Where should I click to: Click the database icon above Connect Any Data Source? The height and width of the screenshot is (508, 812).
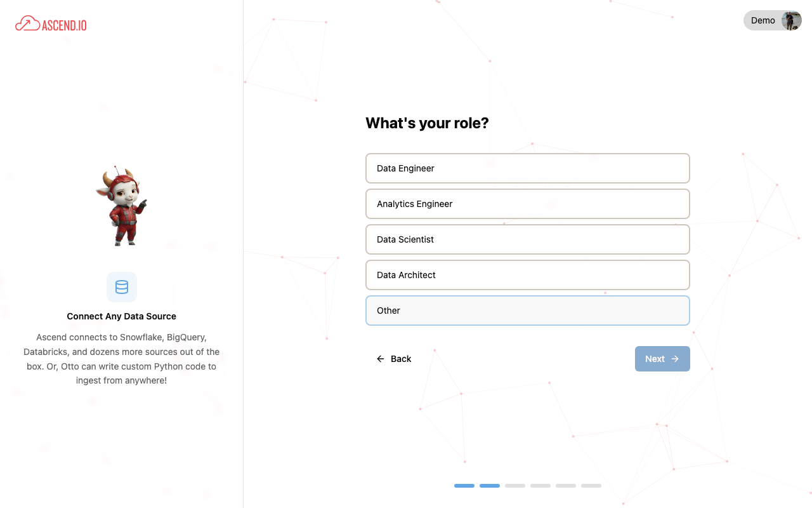(121, 287)
